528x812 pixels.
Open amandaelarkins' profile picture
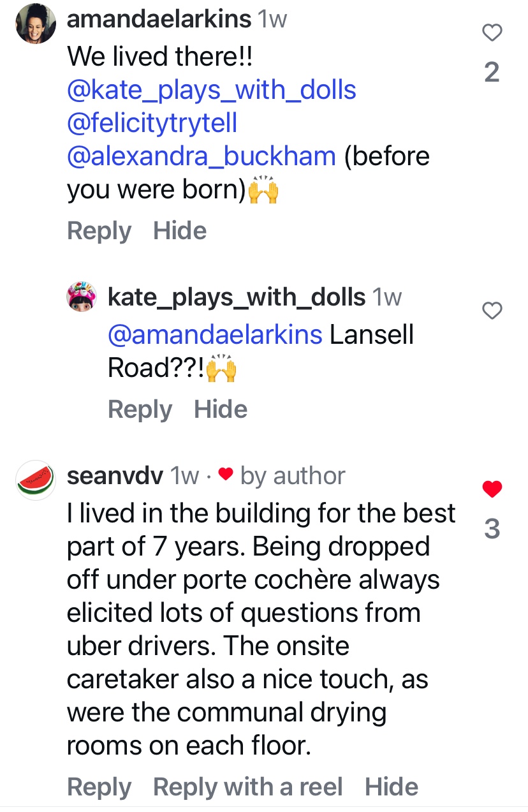[36, 24]
